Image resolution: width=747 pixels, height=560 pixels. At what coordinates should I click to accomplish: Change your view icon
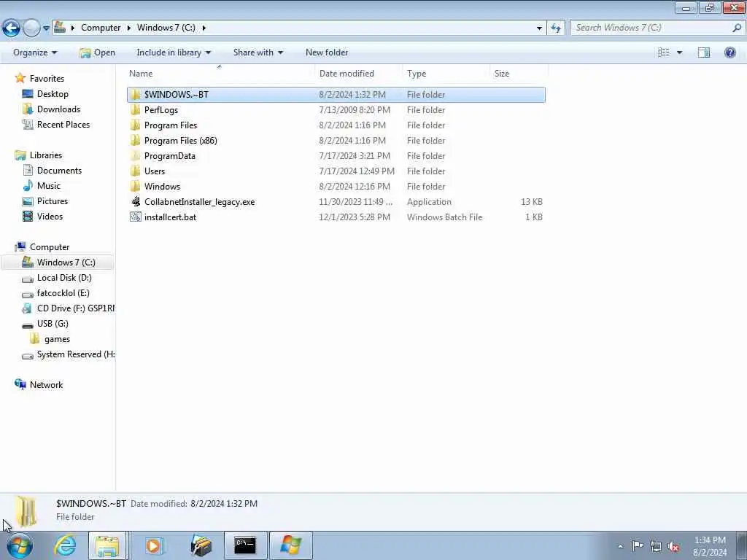[664, 52]
